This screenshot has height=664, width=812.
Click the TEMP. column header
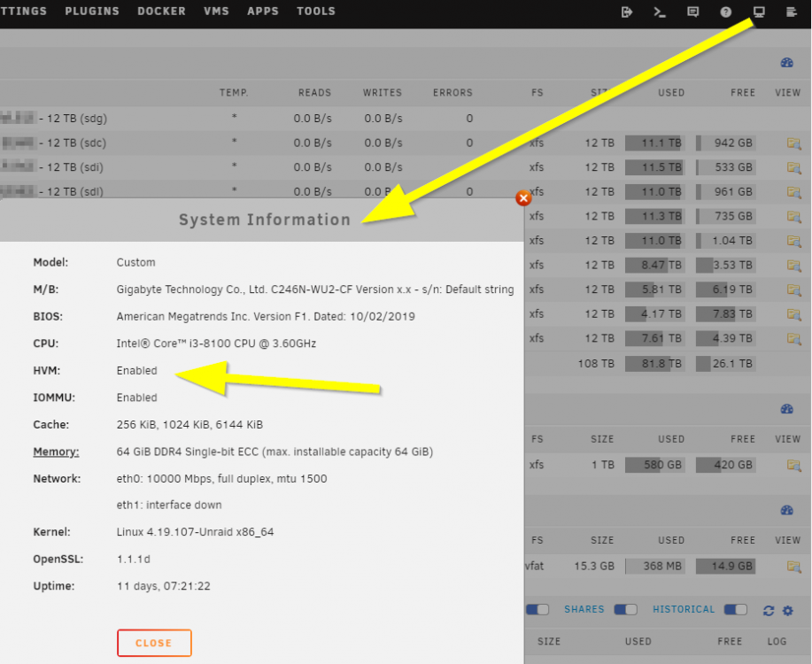point(234,93)
